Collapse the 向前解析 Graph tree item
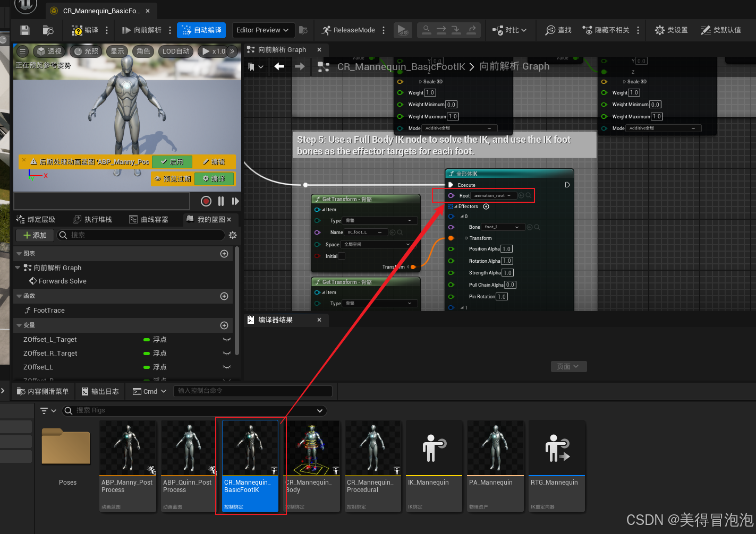756x534 pixels. (x=18, y=268)
